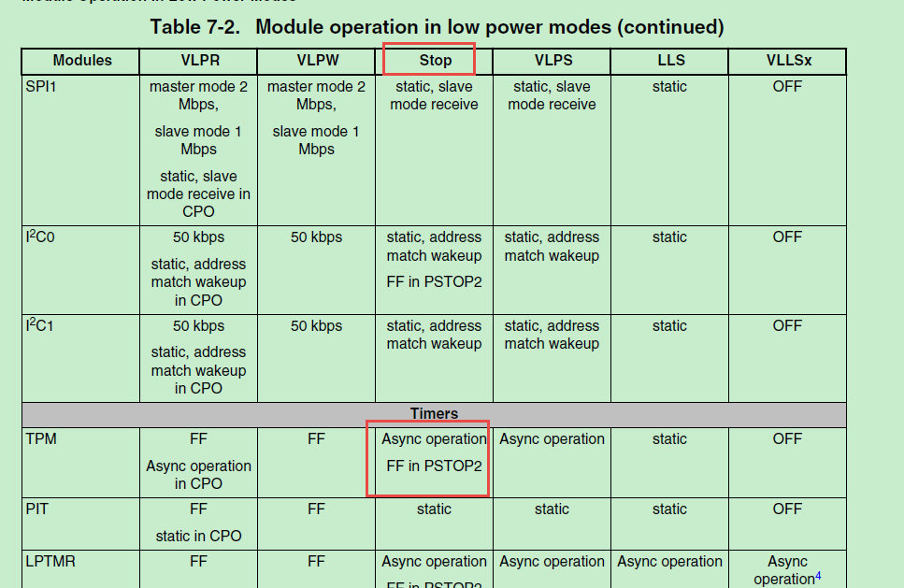Click the 'VLPR' column header
The width and height of the screenshot is (904, 588).
click(x=200, y=61)
